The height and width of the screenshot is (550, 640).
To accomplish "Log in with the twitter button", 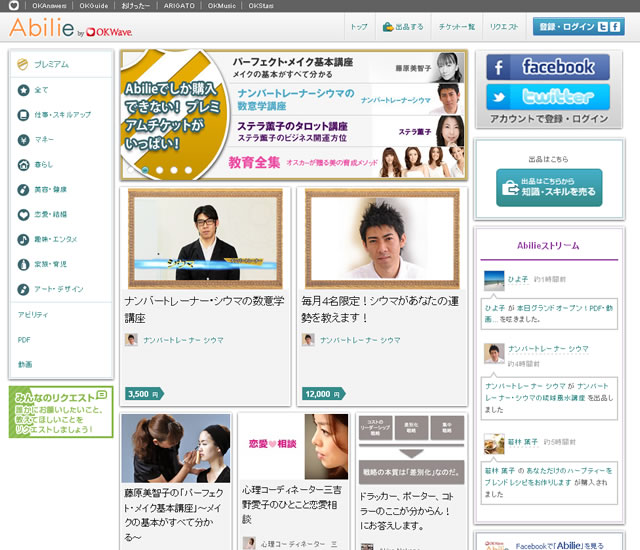I will pos(548,97).
